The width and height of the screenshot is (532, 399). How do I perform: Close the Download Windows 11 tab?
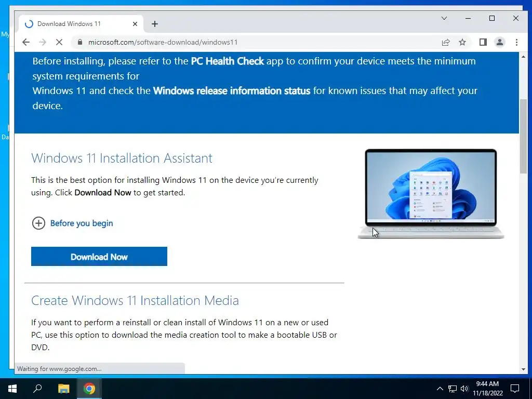tap(135, 24)
